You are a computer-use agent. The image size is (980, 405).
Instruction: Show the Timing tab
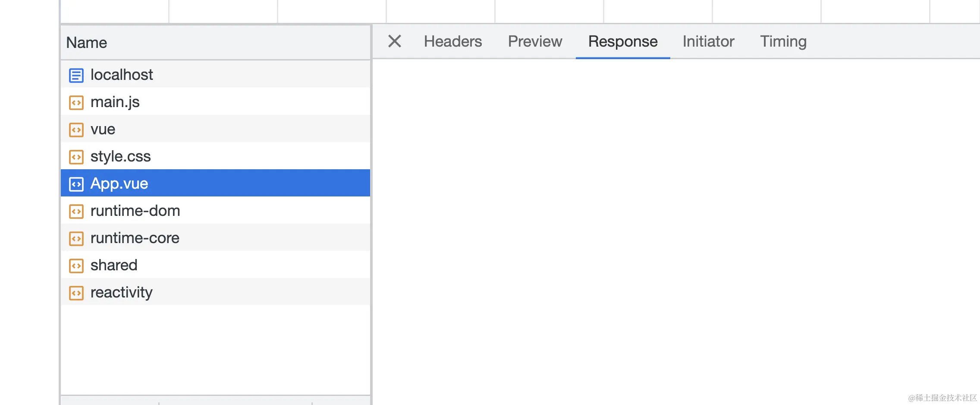(783, 41)
